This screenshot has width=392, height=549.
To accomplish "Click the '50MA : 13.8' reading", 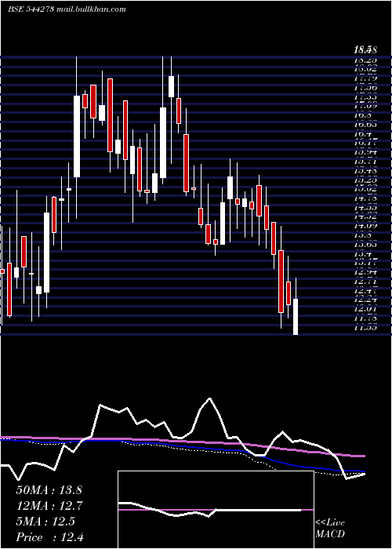I will 49,490.
